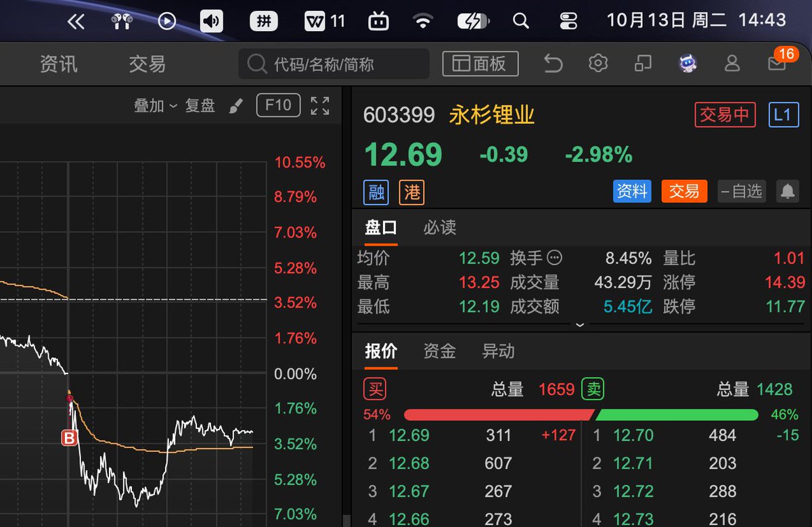Select the 必读 tab
This screenshot has width=812, height=527.
[x=440, y=227]
